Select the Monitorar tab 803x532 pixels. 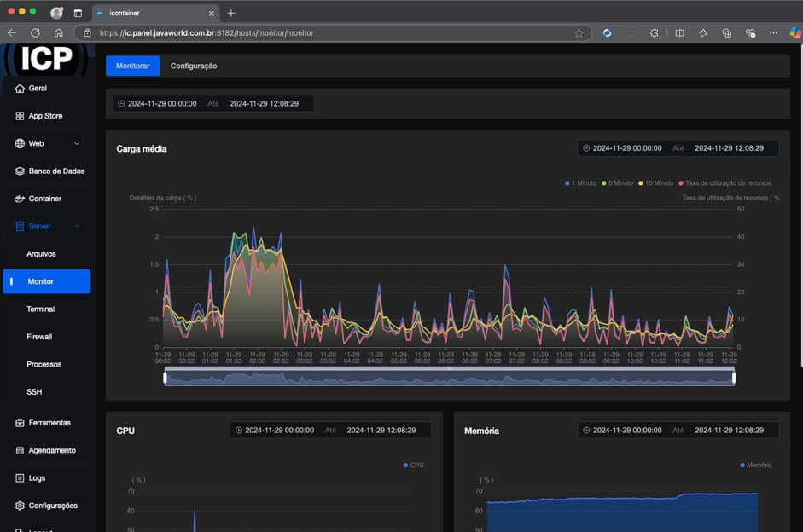tap(132, 66)
